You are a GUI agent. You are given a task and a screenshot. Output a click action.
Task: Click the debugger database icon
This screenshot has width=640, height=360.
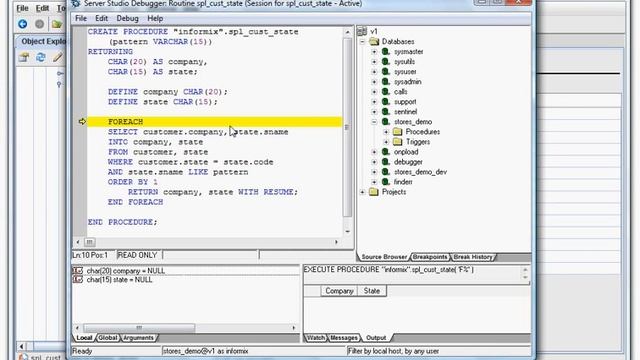pyautogui.click(x=386, y=162)
